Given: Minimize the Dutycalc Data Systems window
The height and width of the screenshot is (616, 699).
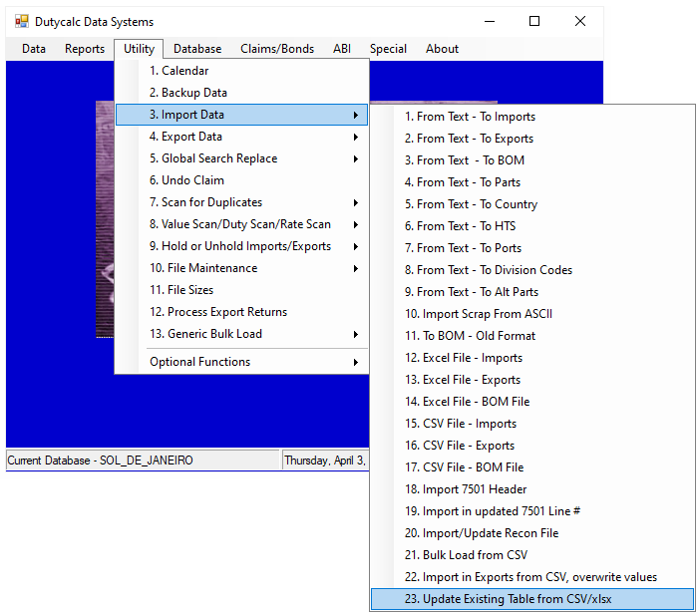Looking at the screenshot, I should click(x=490, y=21).
